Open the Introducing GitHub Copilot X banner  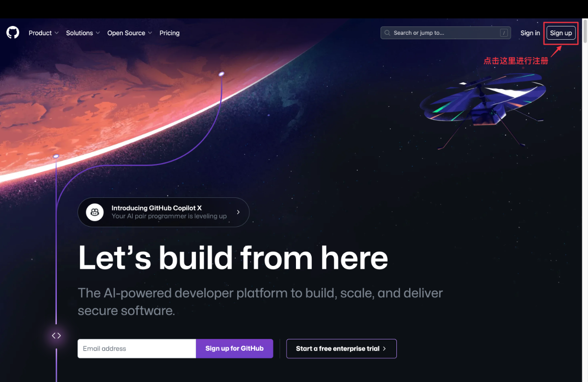[x=163, y=212]
